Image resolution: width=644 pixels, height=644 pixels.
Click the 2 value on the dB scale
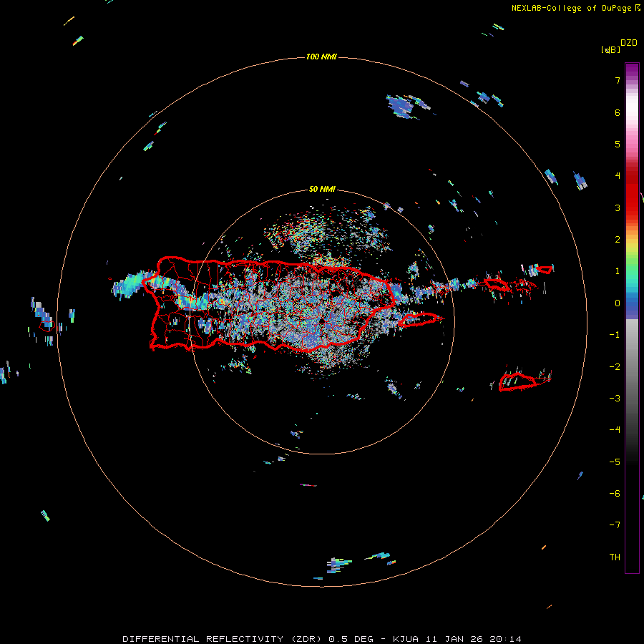pos(618,240)
